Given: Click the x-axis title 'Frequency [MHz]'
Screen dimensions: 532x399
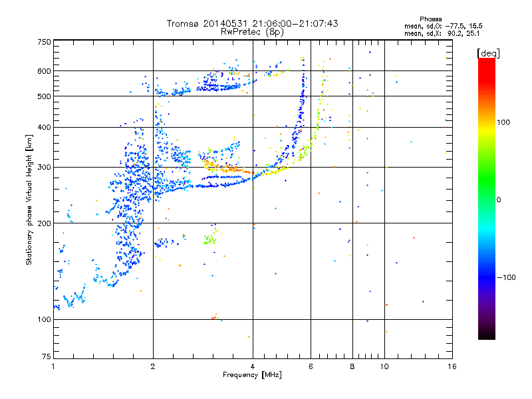Looking at the screenshot, I should pyautogui.click(x=252, y=375).
